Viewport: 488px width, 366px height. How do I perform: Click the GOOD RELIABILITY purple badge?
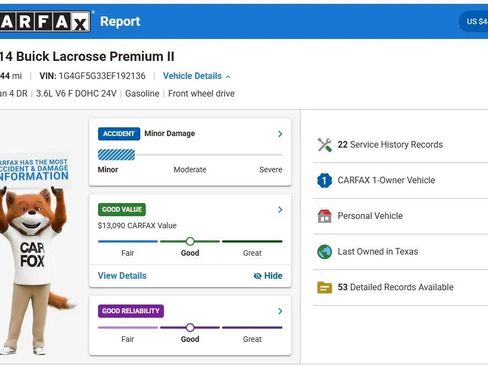pos(131,311)
